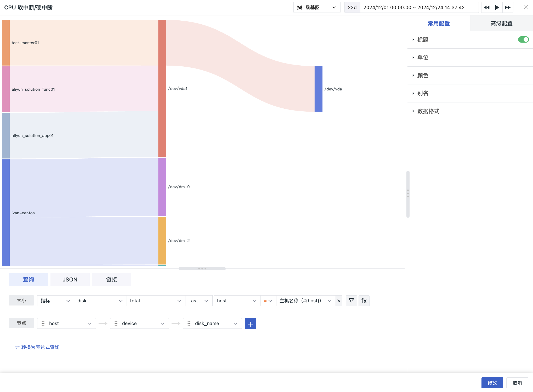Add a node with the plus button
Image resolution: width=533 pixels, height=392 pixels.
tap(250, 324)
